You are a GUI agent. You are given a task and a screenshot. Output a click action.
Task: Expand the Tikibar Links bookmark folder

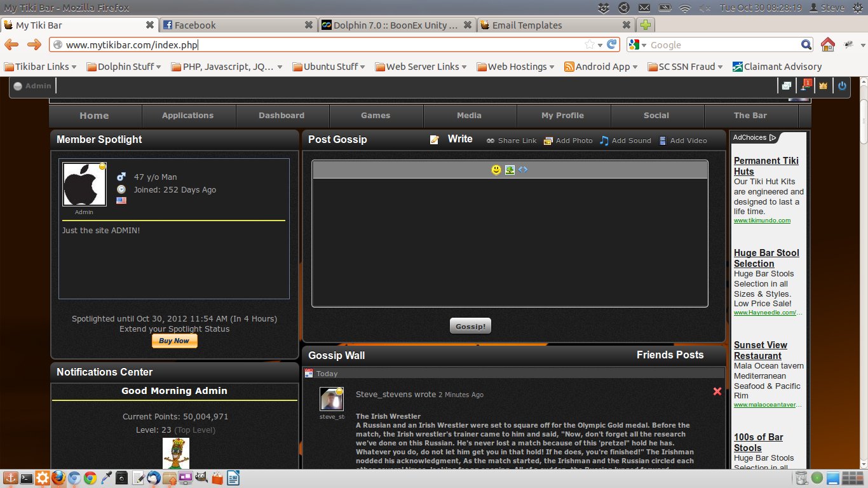point(40,67)
